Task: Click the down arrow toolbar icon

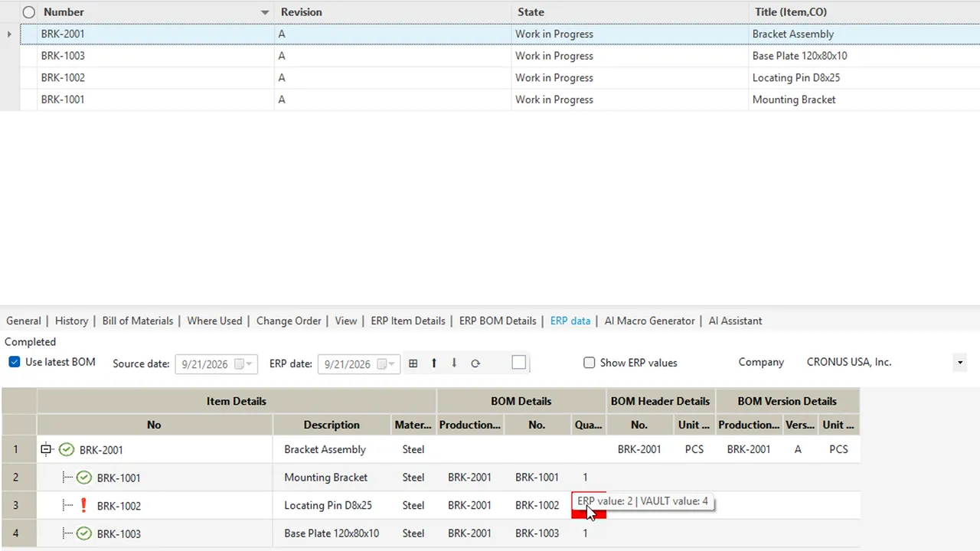Action: (454, 364)
